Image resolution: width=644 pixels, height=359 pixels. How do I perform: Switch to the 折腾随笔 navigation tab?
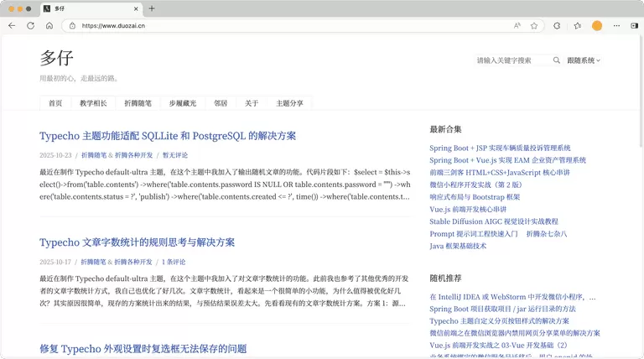(138, 103)
